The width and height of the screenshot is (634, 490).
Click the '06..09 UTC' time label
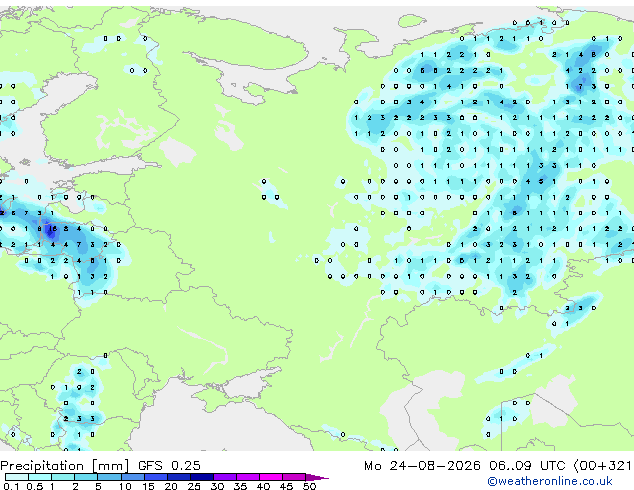(527, 466)
